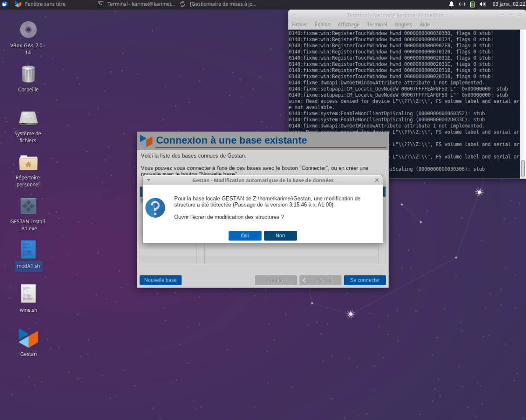
Task: Open the Gestan desktop shortcut icon
Action: (28, 338)
